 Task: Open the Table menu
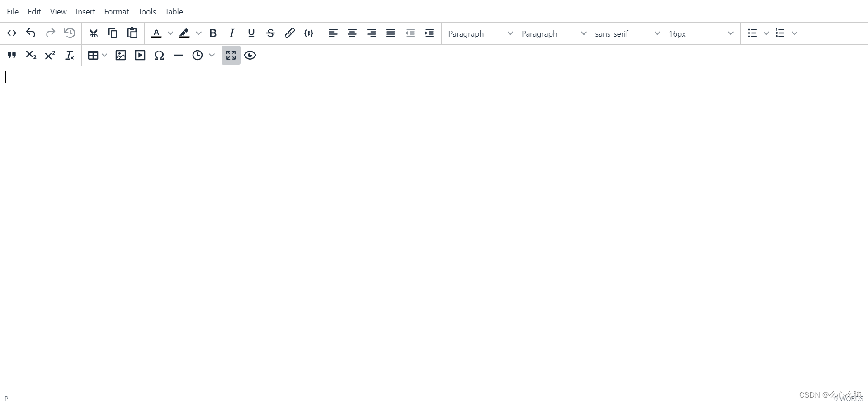(174, 12)
